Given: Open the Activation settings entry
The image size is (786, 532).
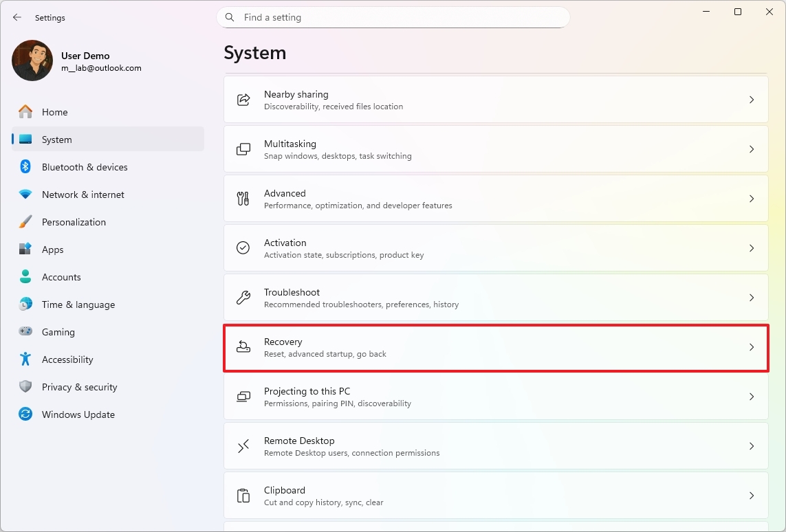Looking at the screenshot, I should 495,247.
